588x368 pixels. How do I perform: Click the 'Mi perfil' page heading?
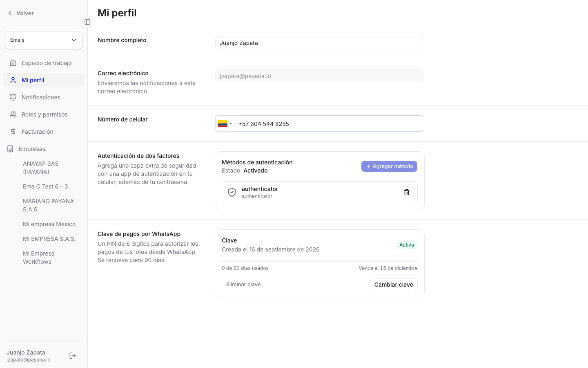click(x=117, y=13)
